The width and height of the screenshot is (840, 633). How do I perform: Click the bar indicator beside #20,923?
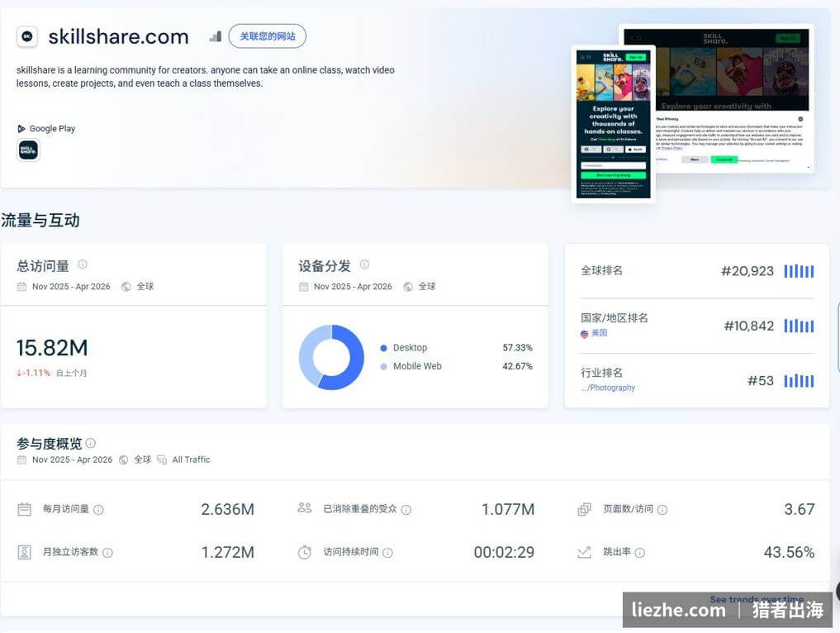(799, 271)
